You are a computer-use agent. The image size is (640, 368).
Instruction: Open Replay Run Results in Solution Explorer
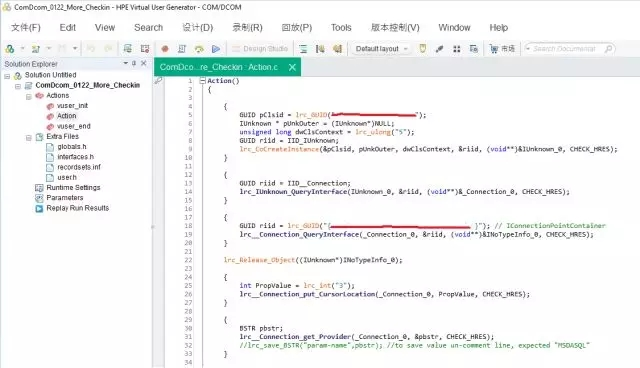78,208
